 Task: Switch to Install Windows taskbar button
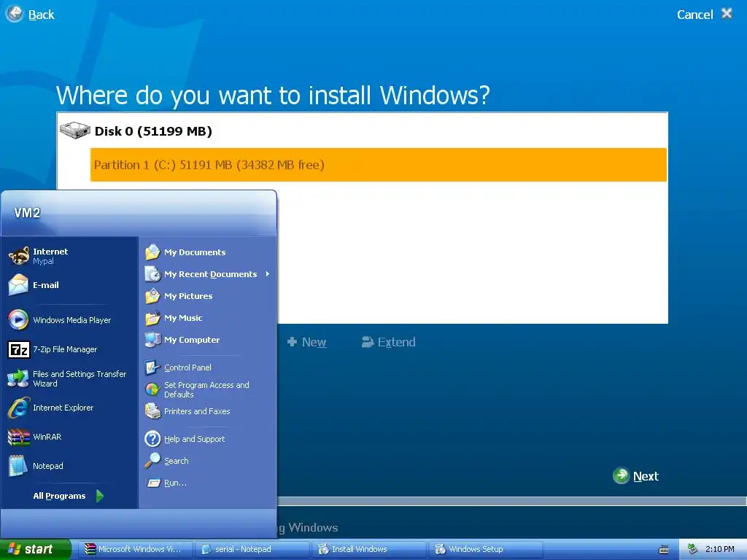tap(368, 549)
